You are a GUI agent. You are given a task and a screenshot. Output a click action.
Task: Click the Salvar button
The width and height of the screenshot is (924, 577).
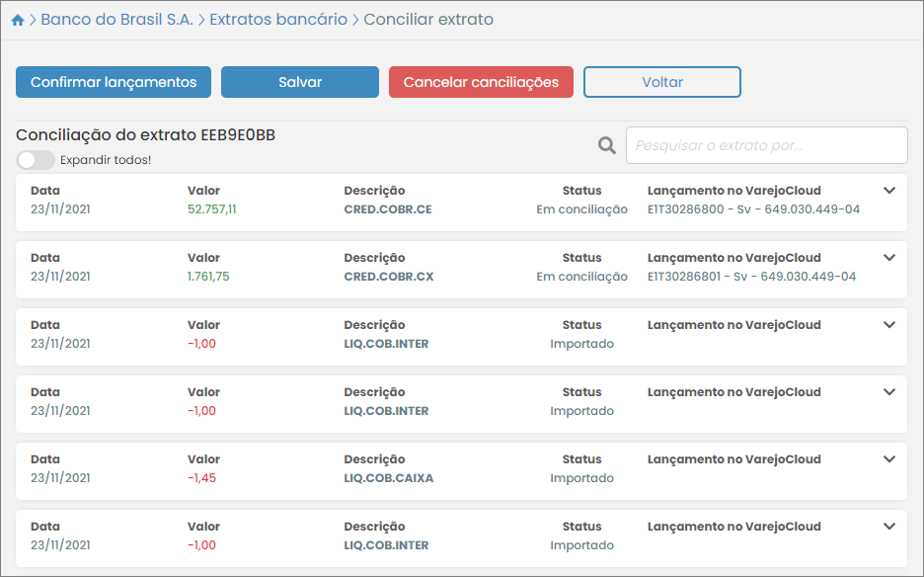click(x=300, y=82)
